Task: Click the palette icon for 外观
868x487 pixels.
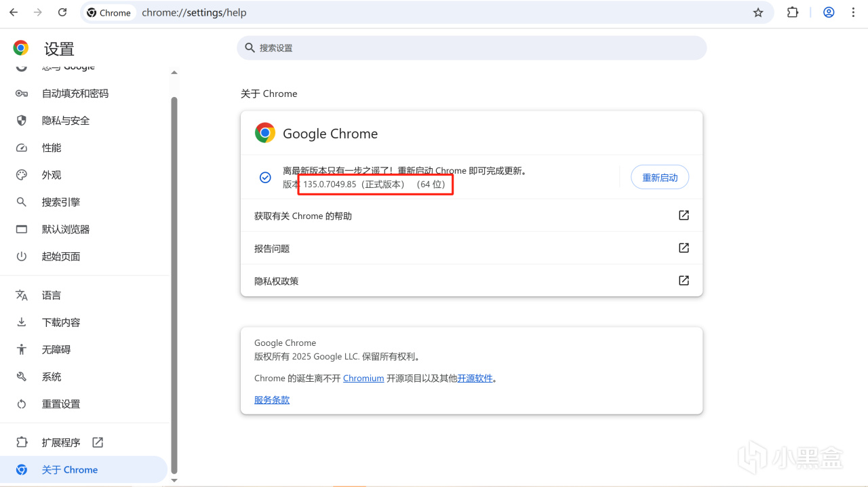Action: click(22, 175)
